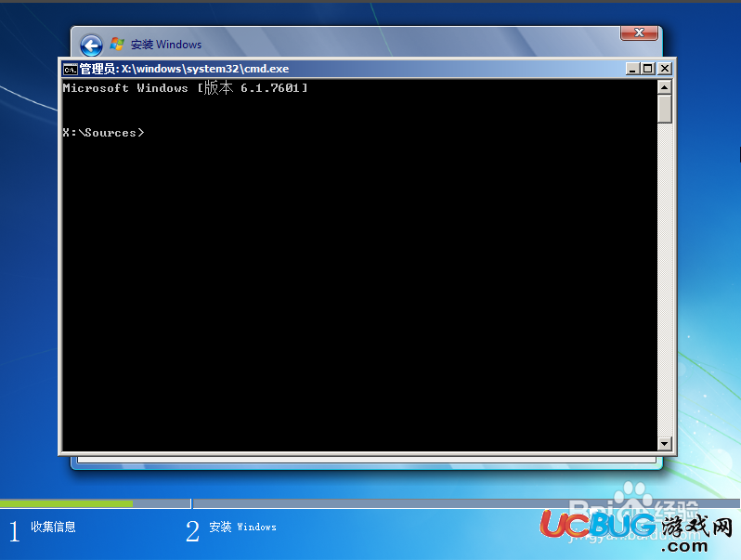
Task: Close the Install Windows dialog with red X
Action: click(x=639, y=33)
